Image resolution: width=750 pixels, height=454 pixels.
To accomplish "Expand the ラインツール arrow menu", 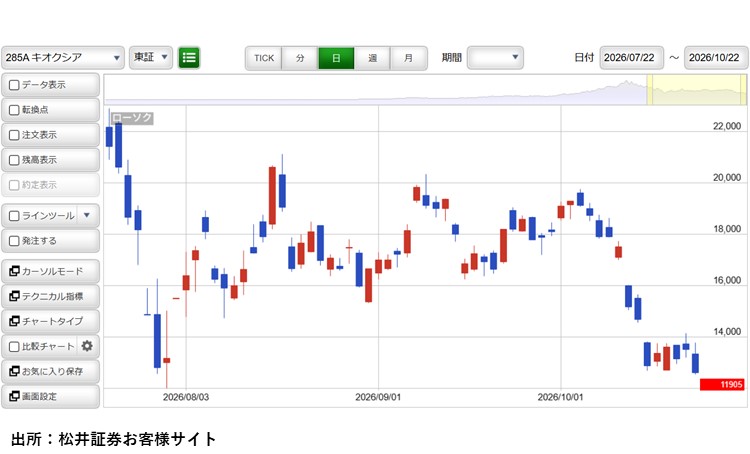I will click(87, 215).
